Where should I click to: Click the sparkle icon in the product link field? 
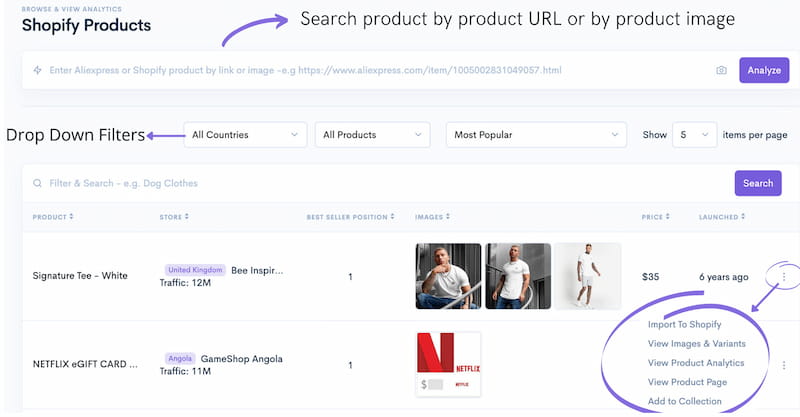38,71
